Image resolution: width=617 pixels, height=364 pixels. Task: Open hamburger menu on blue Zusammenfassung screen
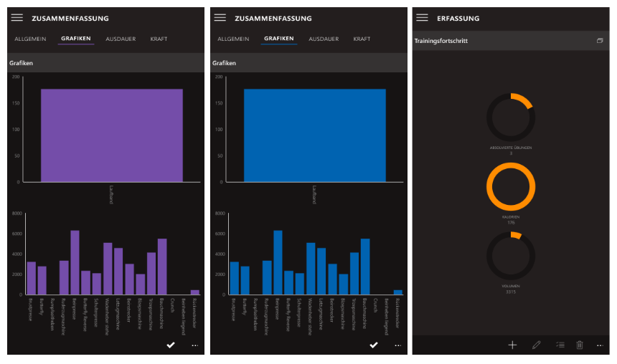[220, 17]
